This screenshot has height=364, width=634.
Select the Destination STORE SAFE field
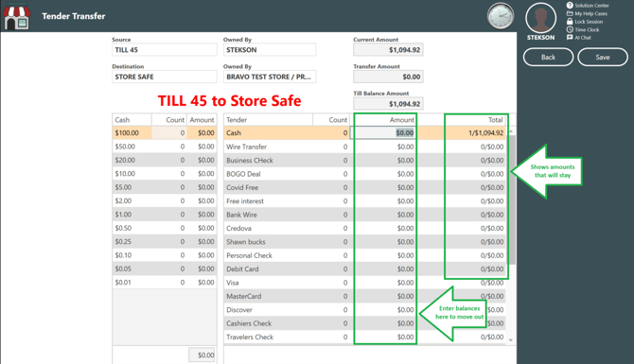pyautogui.click(x=164, y=77)
